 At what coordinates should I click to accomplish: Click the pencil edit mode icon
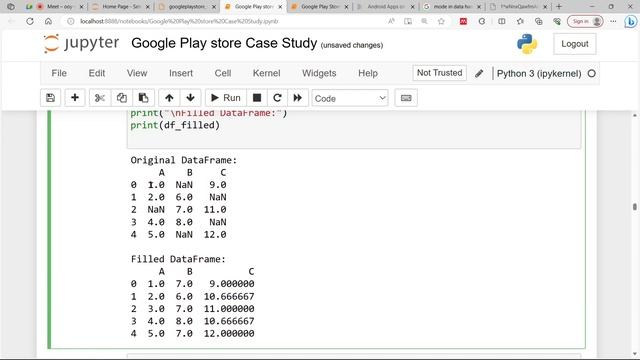479,73
